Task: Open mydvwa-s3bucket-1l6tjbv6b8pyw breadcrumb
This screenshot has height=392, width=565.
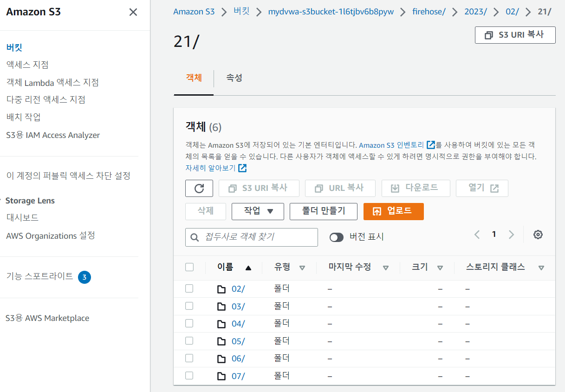Action: pos(331,12)
